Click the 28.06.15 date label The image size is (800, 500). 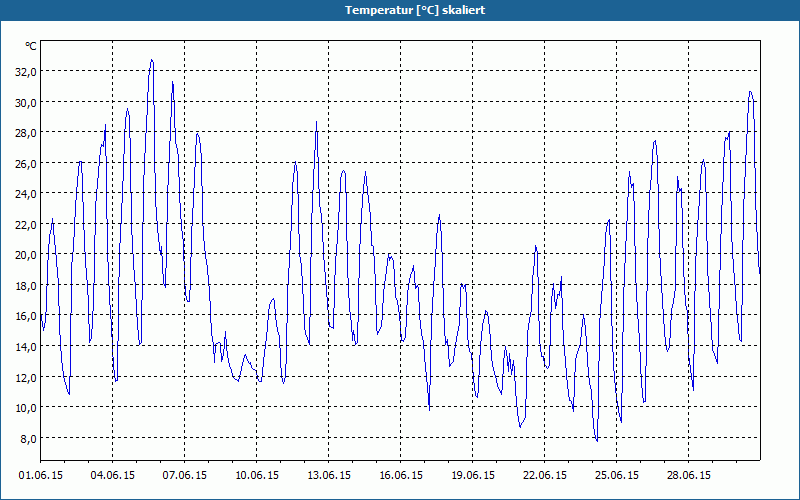(x=688, y=475)
